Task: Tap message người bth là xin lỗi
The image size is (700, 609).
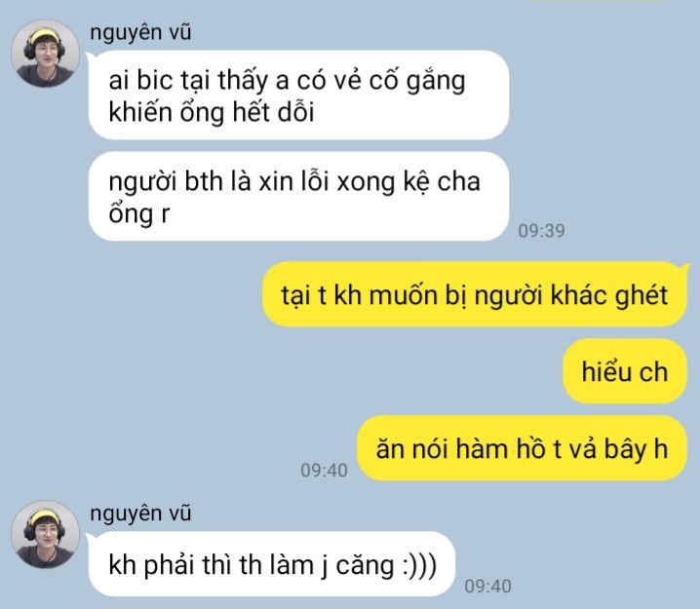Action: pyautogui.click(x=298, y=196)
